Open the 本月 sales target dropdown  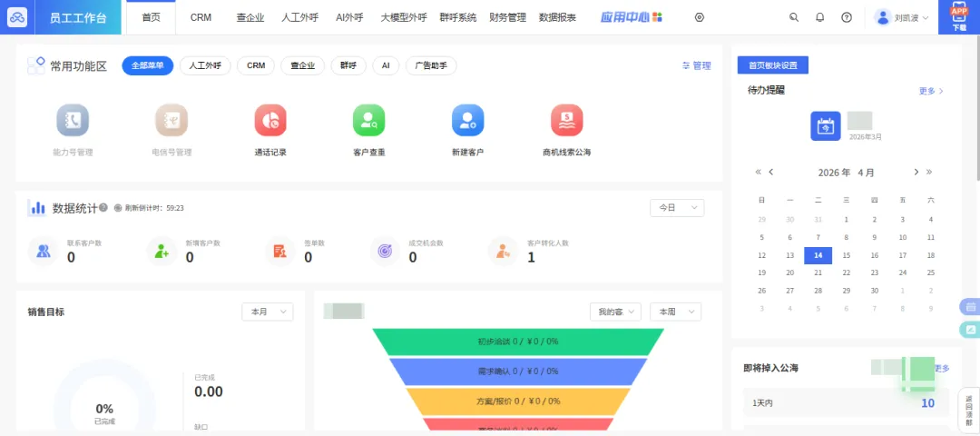(x=268, y=312)
